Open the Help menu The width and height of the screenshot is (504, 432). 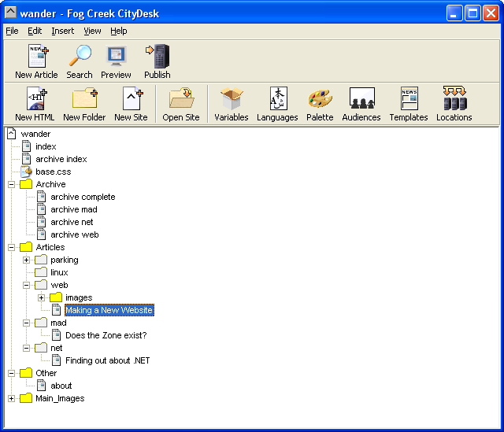point(119,31)
